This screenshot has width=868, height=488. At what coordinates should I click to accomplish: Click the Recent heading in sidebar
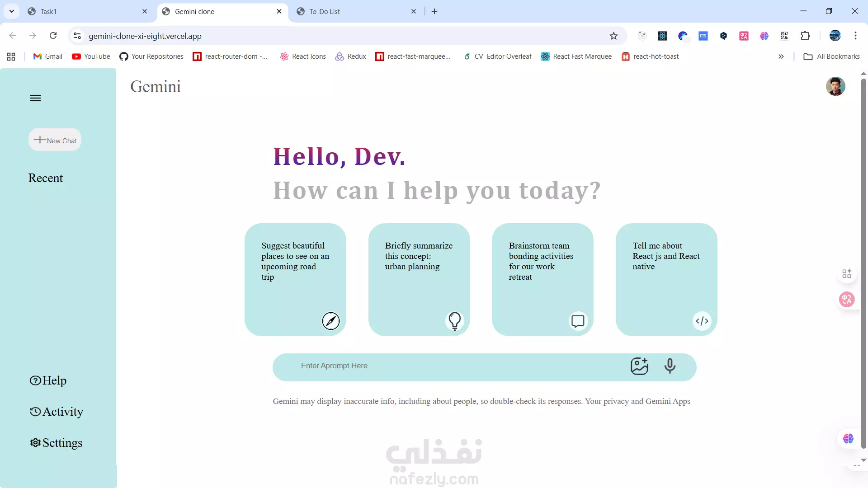click(x=46, y=178)
